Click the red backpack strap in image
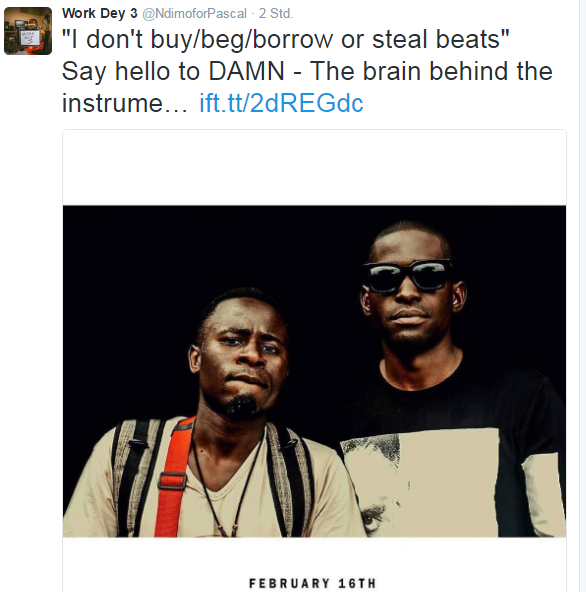 point(172,478)
